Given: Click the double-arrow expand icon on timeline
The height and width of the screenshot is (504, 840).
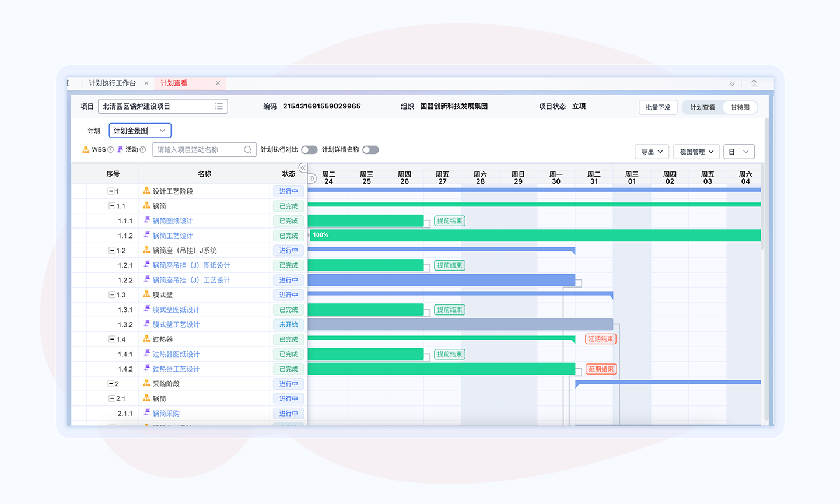Looking at the screenshot, I should click(x=312, y=178).
